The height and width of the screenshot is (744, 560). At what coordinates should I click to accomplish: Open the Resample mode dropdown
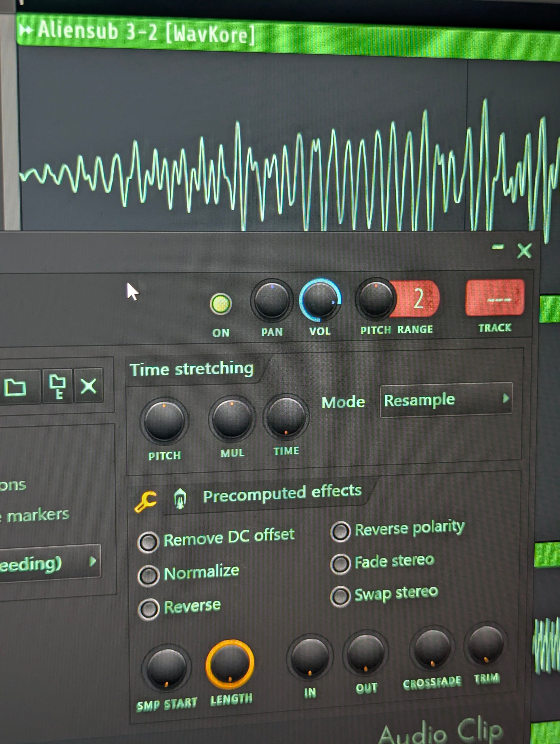coord(446,400)
